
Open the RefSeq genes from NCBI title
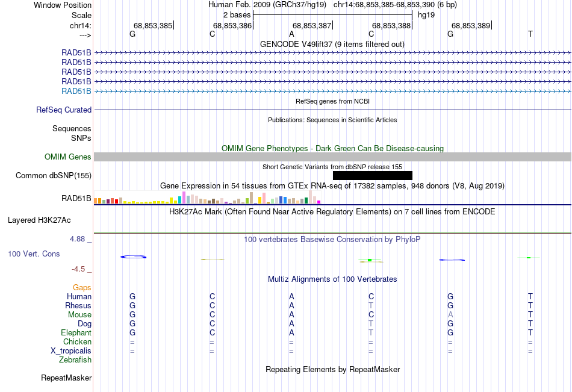[x=333, y=101]
